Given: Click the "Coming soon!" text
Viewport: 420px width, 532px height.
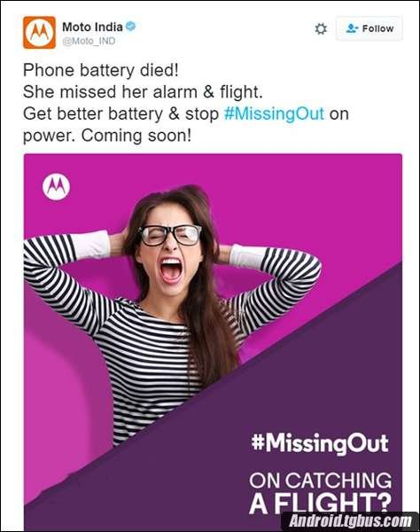Looking at the screenshot, I should (x=136, y=136).
